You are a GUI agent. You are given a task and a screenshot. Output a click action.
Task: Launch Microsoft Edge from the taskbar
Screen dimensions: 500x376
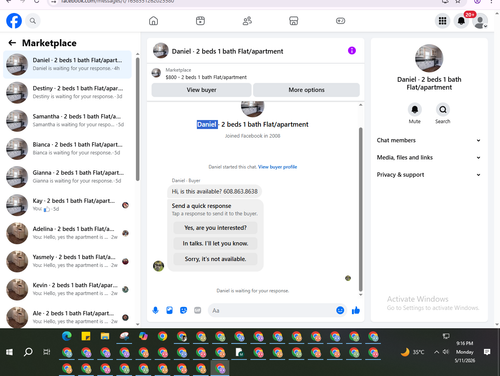67,336
